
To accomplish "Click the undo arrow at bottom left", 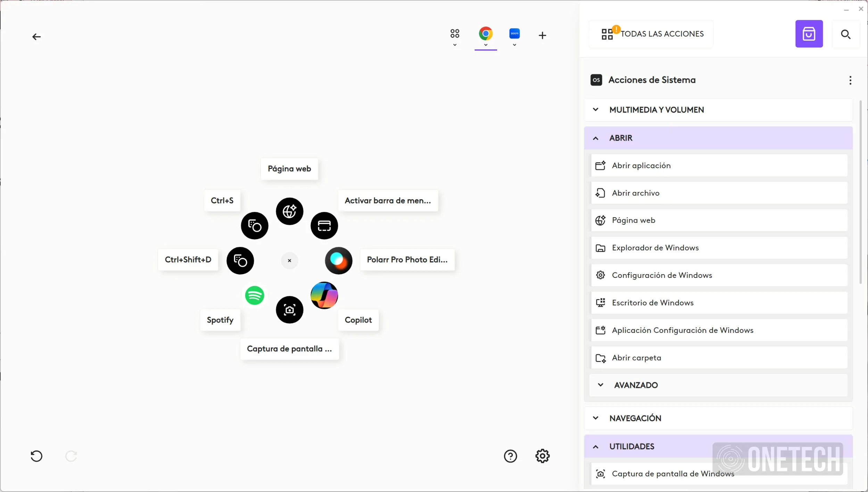I will (x=36, y=456).
